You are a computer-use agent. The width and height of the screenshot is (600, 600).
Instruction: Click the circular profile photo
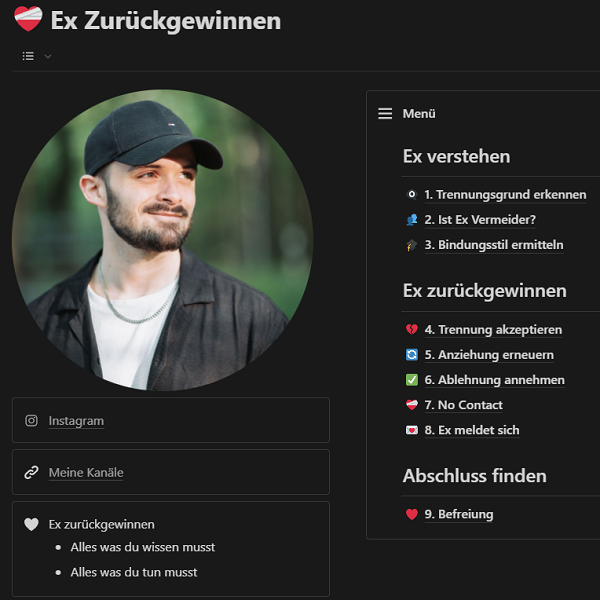click(162, 240)
